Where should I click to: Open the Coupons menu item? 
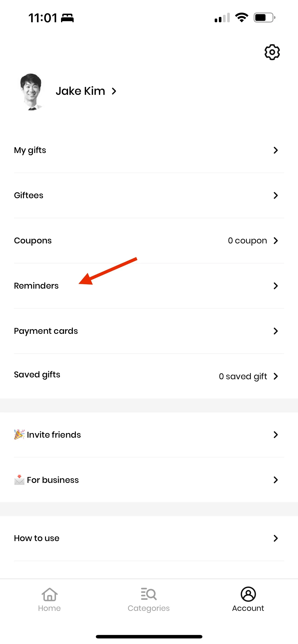click(x=149, y=240)
